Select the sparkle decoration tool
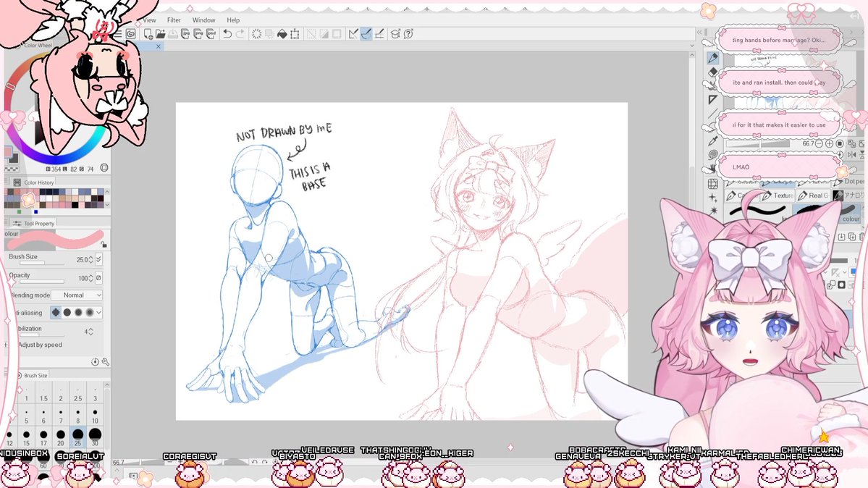This screenshot has height=488, width=868. pos(712,197)
